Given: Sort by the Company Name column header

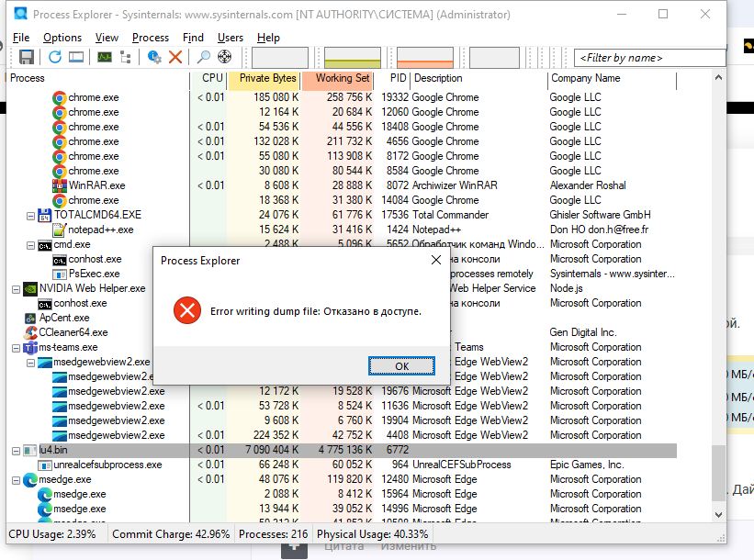Looking at the screenshot, I should point(612,78).
